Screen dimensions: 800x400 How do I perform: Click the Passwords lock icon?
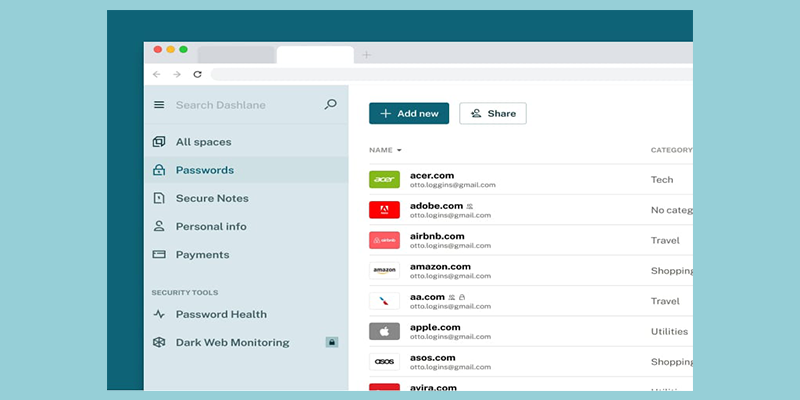[x=159, y=170]
